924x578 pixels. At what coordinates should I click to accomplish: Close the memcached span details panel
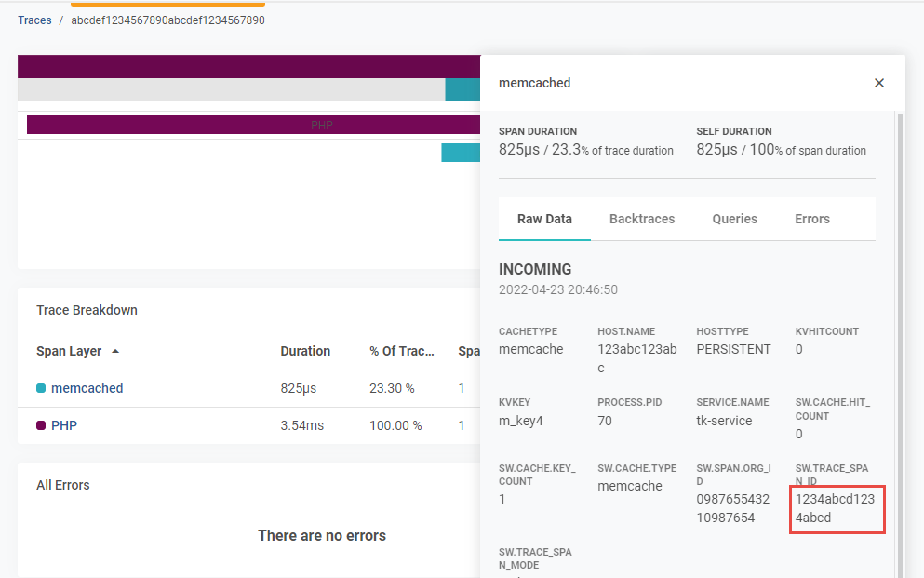click(x=878, y=83)
